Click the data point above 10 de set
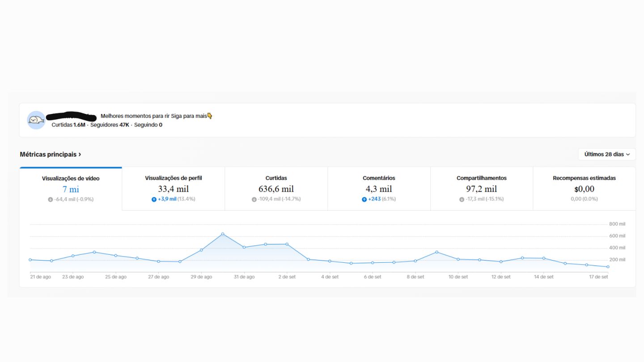644x362 pixels. [x=458, y=259]
